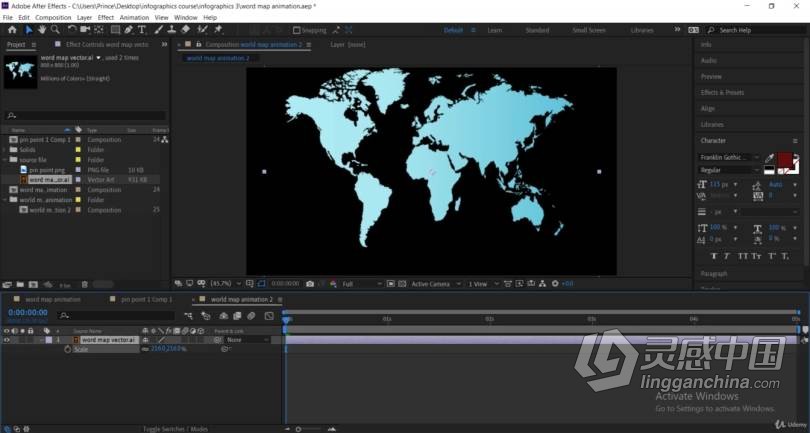Toggle the Snapping checkbox

tap(297, 30)
